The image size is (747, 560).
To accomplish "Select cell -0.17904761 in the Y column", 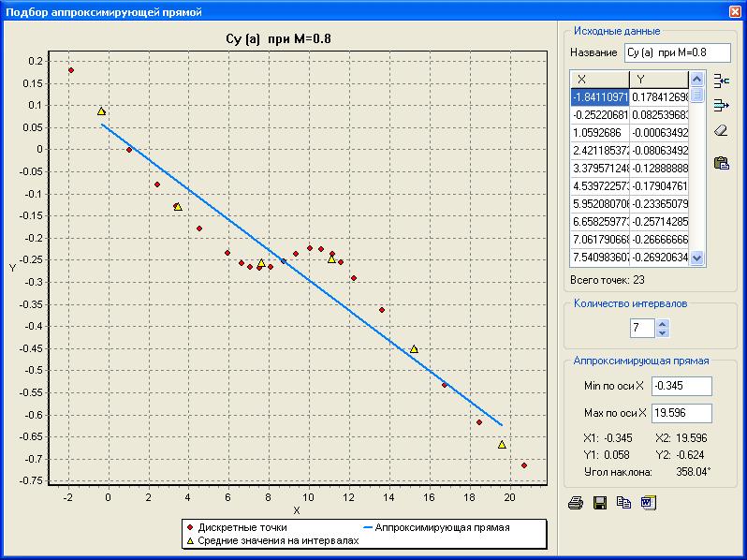I will tap(659, 185).
